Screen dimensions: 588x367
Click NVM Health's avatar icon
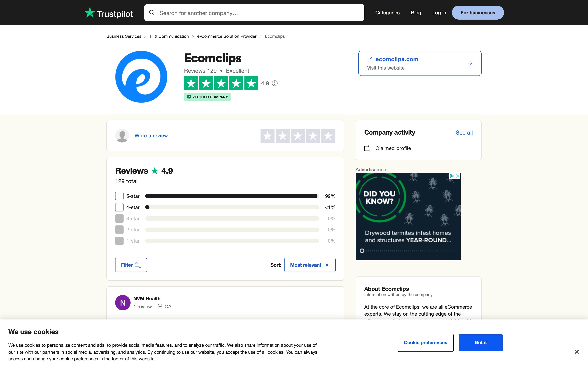[123, 303]
